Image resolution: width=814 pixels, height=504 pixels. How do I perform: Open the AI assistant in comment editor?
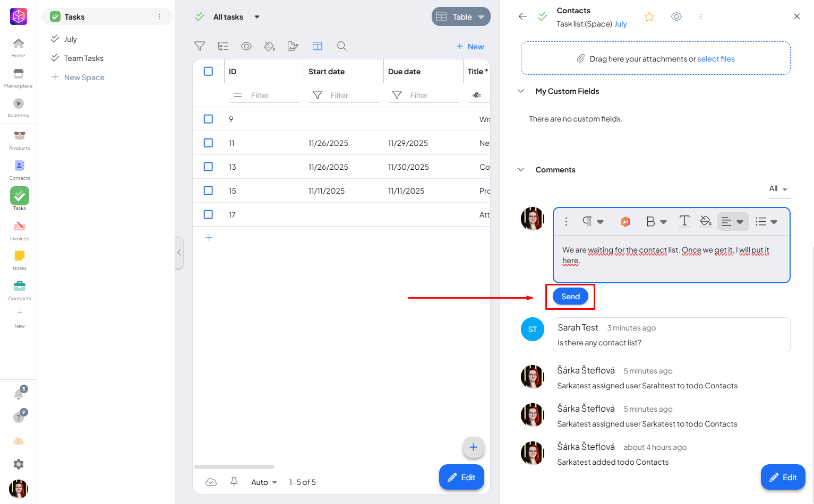pos(626,222)
